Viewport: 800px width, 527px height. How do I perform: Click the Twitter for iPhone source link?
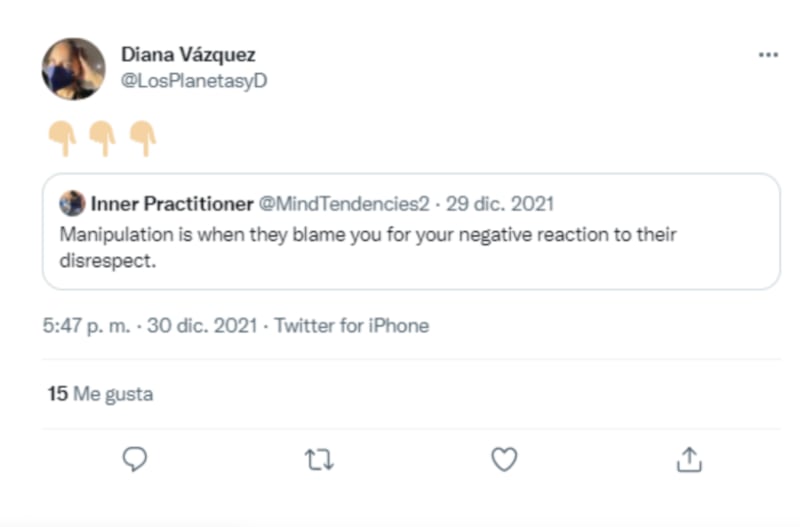pyautogui.click(x=351, y=326)
